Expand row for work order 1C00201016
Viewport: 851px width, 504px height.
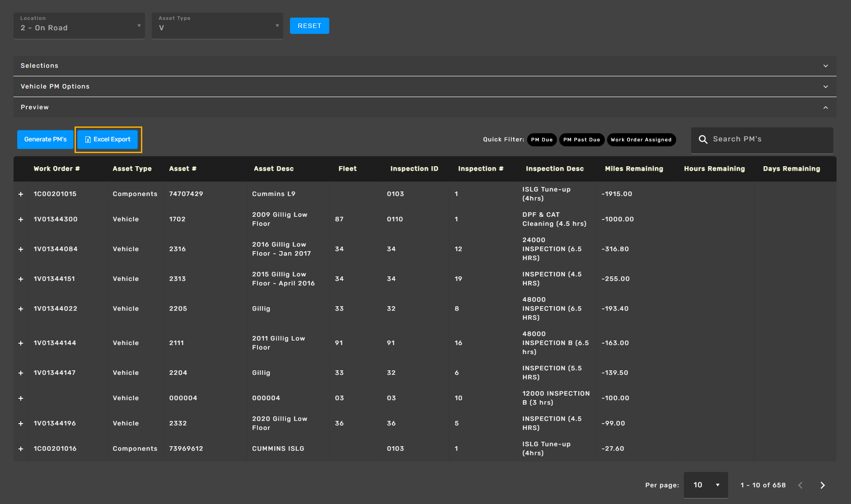(21, 449)
